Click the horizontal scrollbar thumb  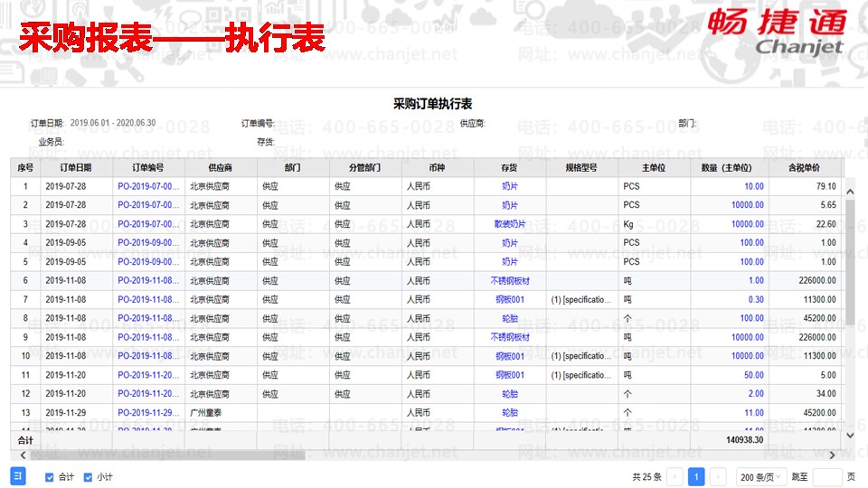[x=168, y=455]
